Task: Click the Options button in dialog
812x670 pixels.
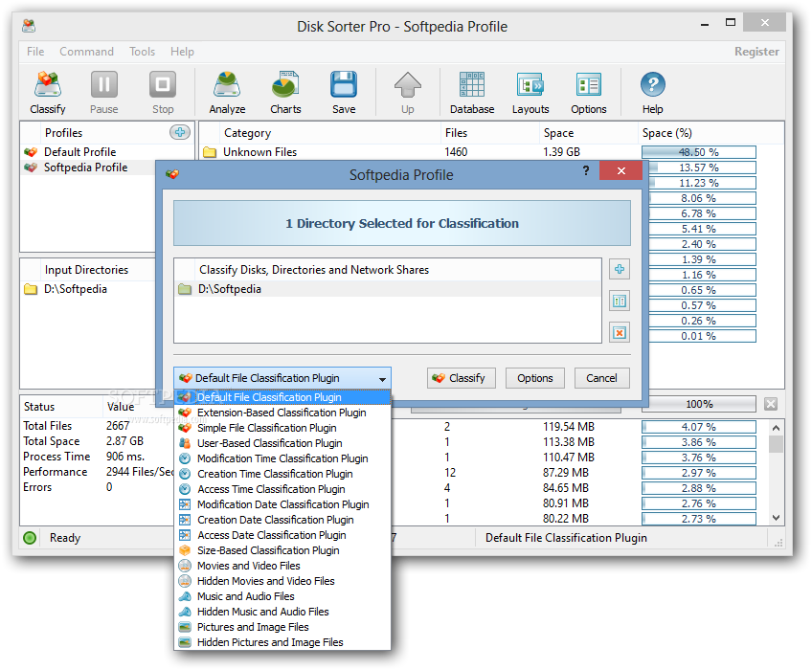Action: (x=535, y=378)
